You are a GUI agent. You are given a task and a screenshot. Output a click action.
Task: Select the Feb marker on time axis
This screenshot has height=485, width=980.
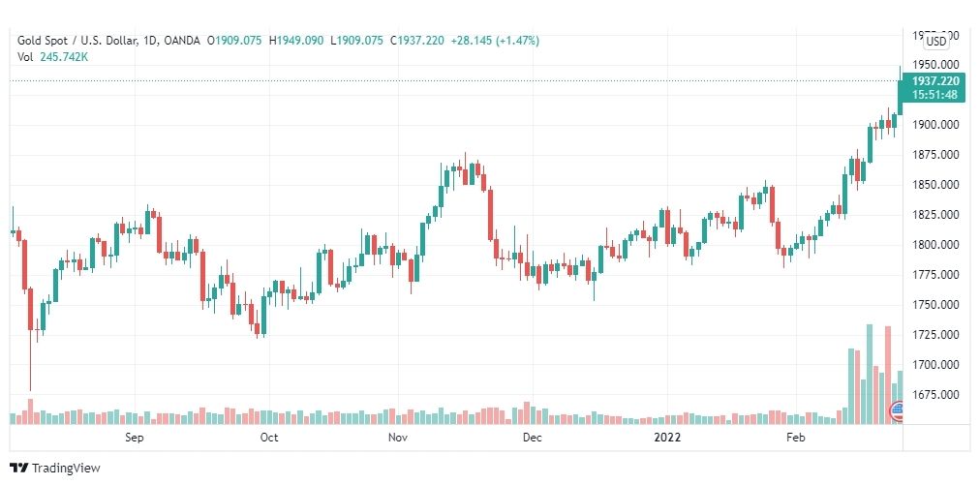tap(796, 438)
